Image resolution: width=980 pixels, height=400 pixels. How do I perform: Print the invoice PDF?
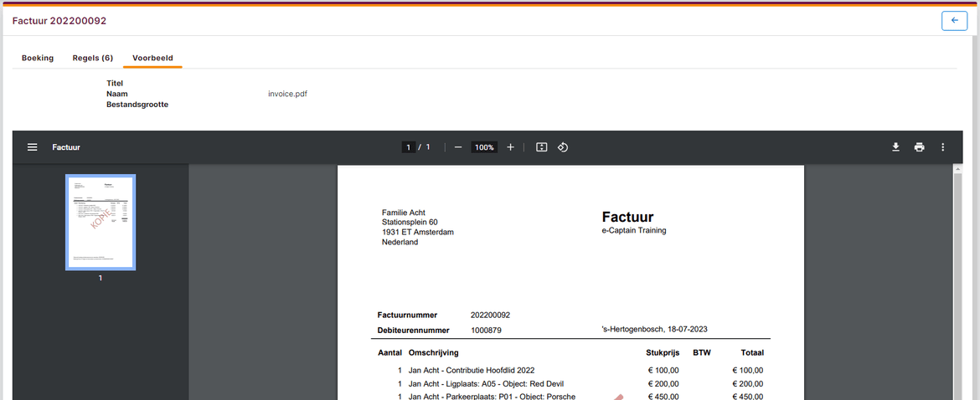[920, 147]
